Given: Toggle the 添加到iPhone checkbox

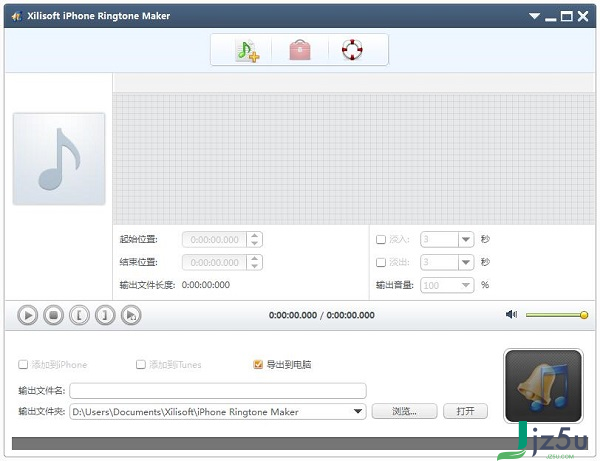Looking at the screenshot, I should [x=23, y=365].
